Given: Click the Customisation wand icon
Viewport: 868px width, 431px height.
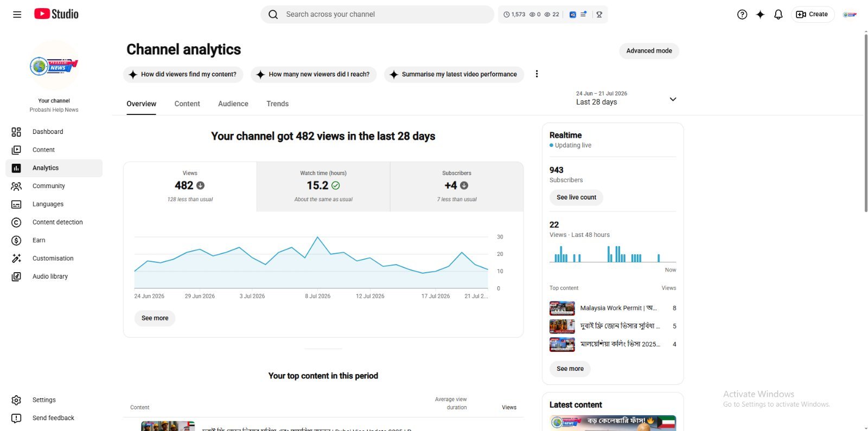Looking at the screenshot, I should coord(16,259).
